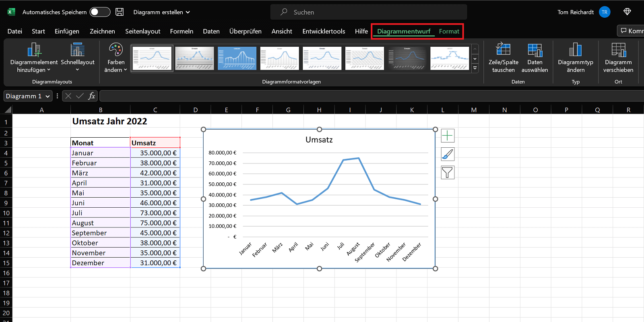
Task: Click the fx insert function icon
Action: [x=92, y=96]
